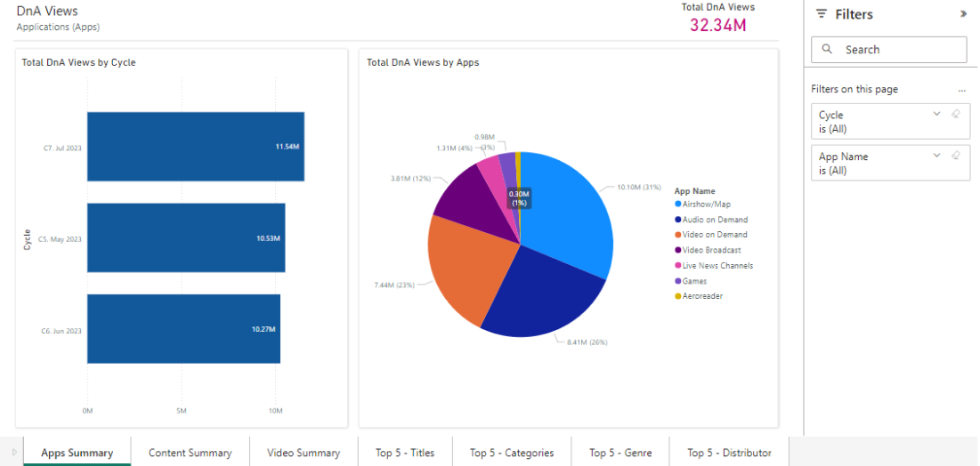The image size is (980, 466).
Task: Clear the Cycle filter with the eraser icon
Action: pos(956,114)
